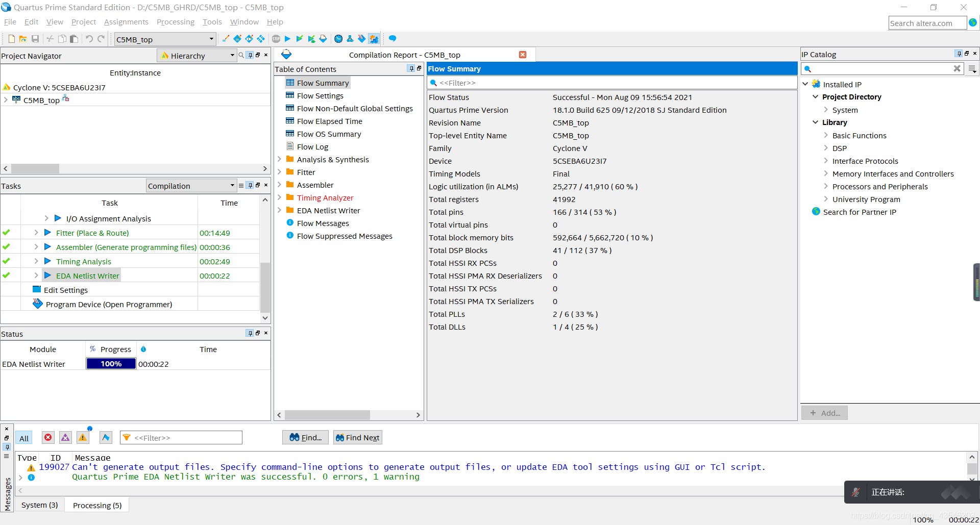Open Compilation Report icon in main toolbar
This screenshot has width=980, height=525.
(323, 39)
